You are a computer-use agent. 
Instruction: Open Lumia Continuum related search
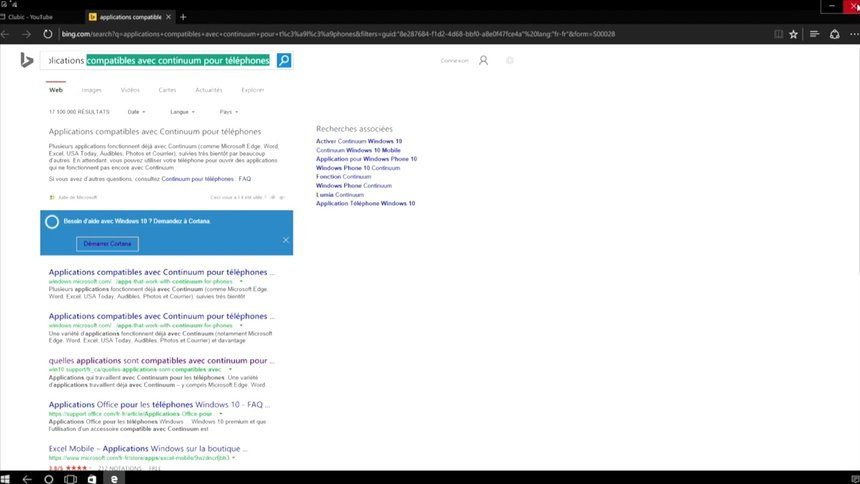pos(340,194)
